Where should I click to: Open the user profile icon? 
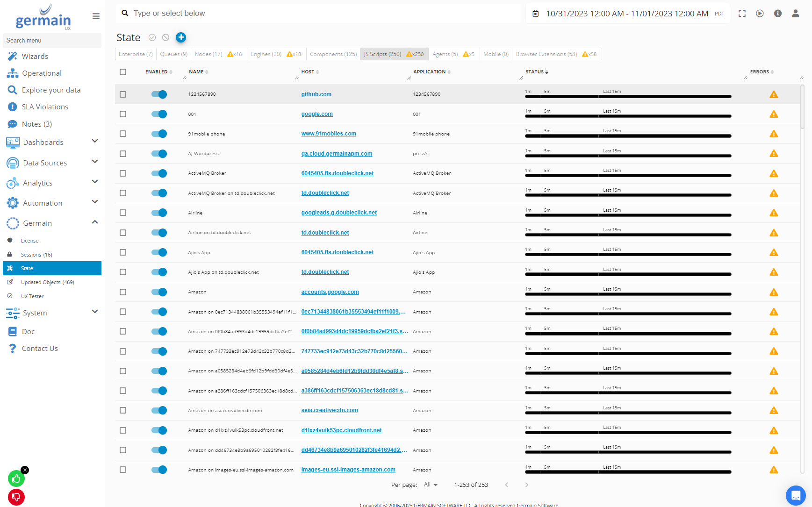[795, 14]
